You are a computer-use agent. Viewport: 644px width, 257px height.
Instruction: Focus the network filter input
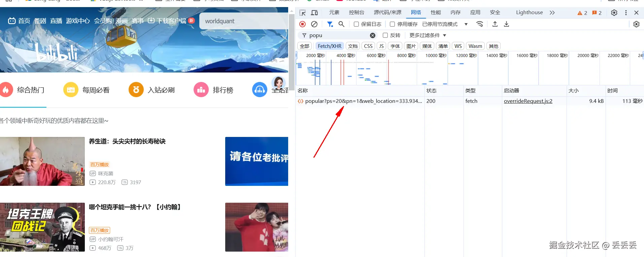click(338, 35)
